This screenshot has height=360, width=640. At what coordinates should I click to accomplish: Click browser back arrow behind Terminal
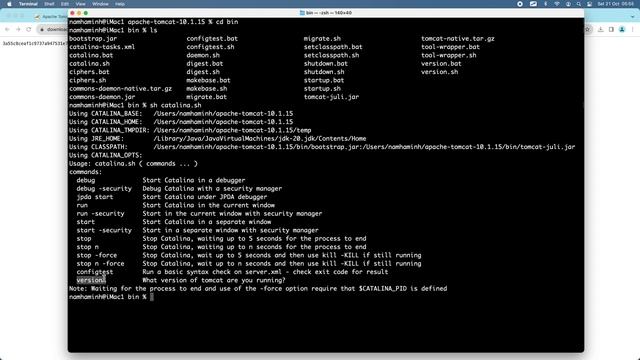tap(7, 29)
